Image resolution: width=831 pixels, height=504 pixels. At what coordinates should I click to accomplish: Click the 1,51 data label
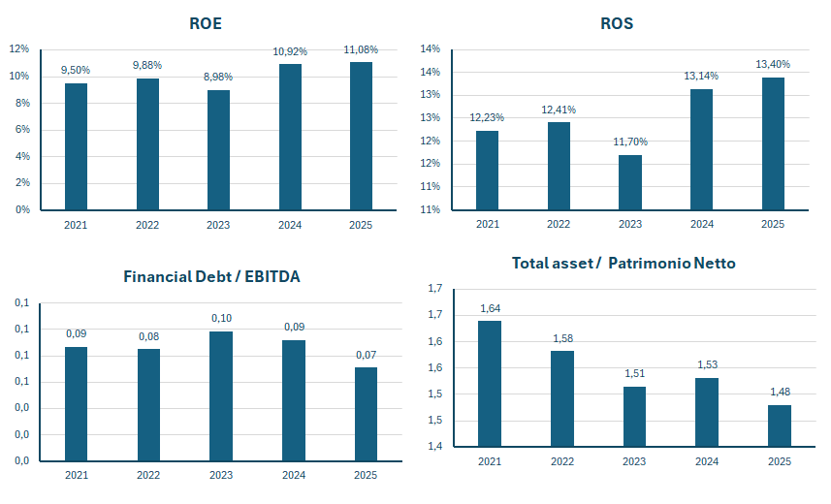tap(635, 373)
